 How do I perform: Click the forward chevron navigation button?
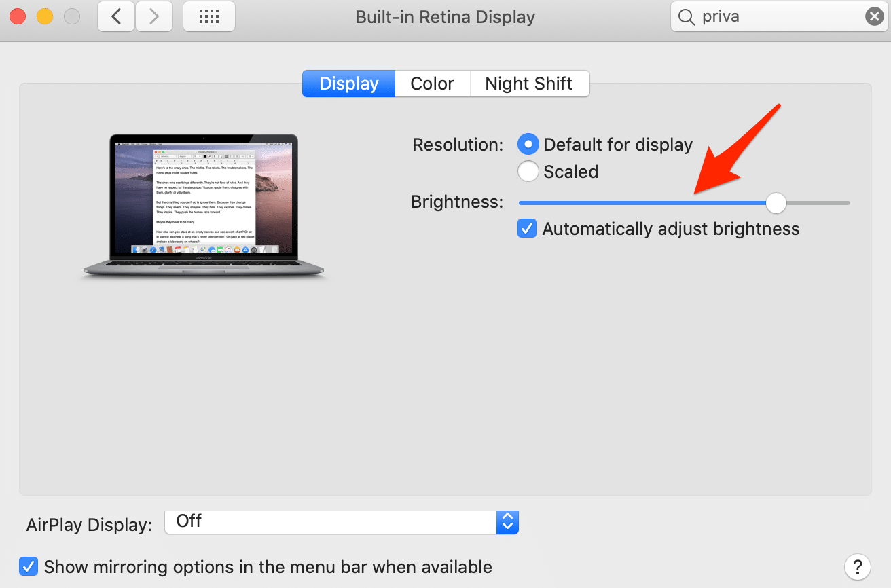153,17
